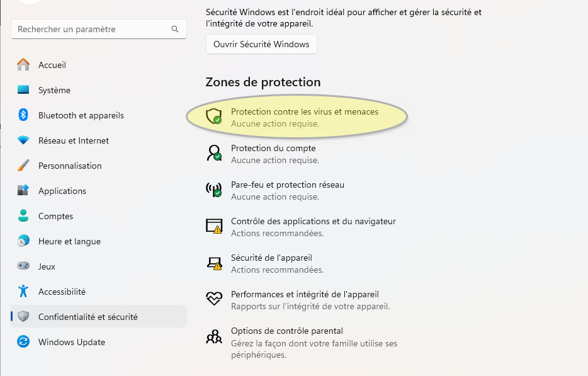Click the virus and threat shield icon

pyautogui.click(x=214, y=117)
